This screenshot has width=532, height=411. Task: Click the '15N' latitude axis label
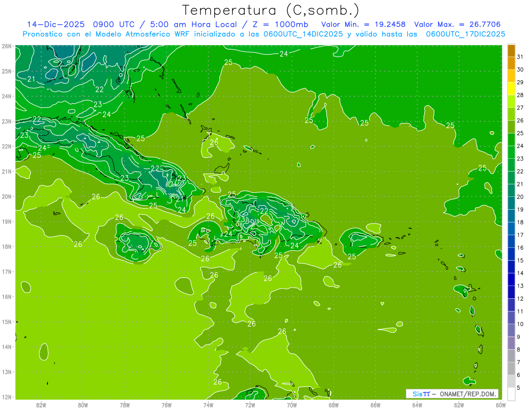(x=6, y=321)
